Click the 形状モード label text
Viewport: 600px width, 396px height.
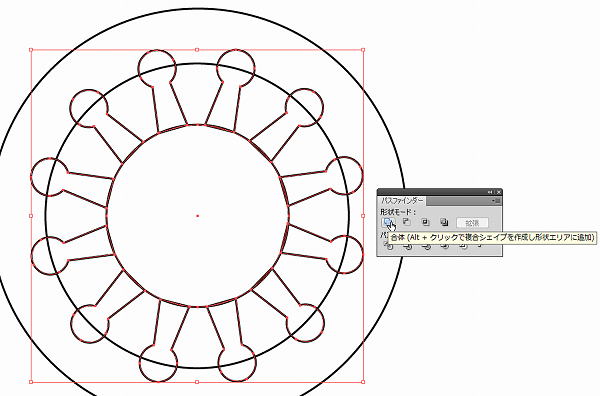pos(398,212)
